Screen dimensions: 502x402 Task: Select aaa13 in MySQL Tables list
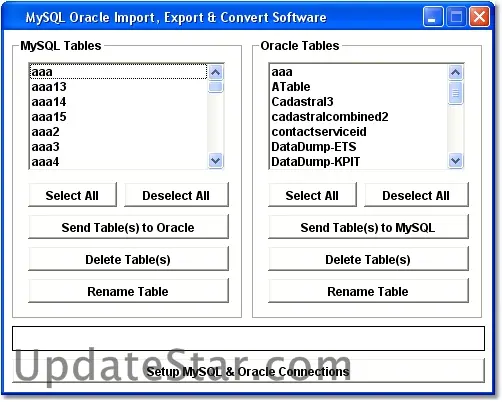pos(118,87)
